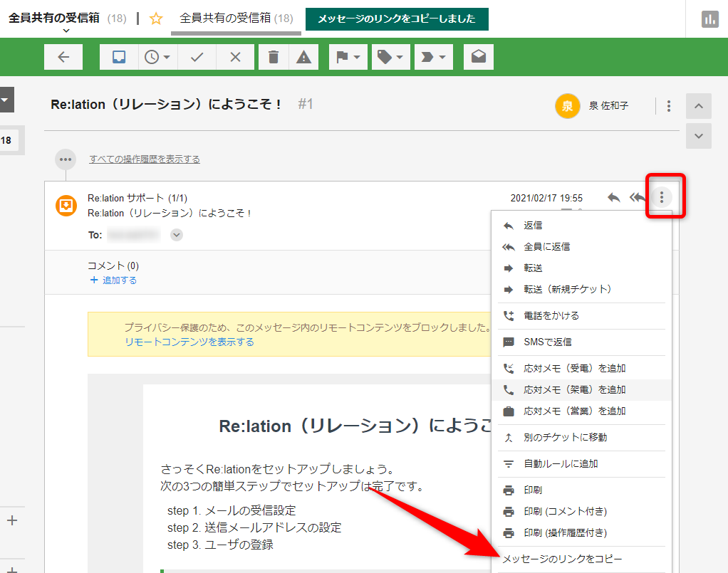Image resolution: width=728 pixels, height=573 pixels.
Task: Go to next ticket with down chevron
Action: click(x=699, y=136)
